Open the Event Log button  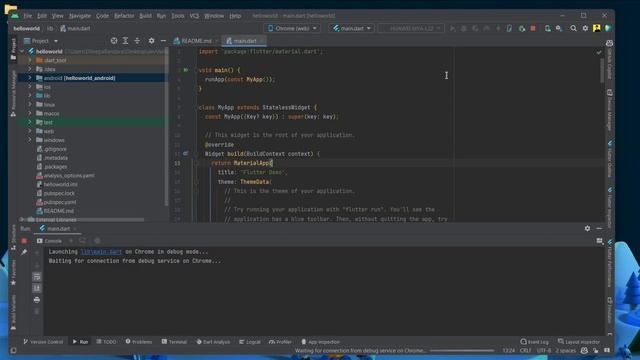tap(534, 342)
